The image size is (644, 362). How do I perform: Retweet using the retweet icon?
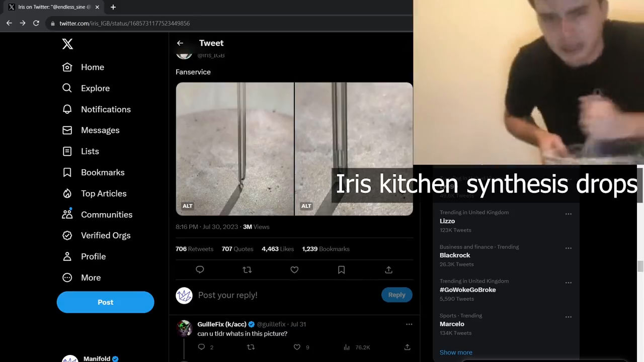tap(247, 270)
